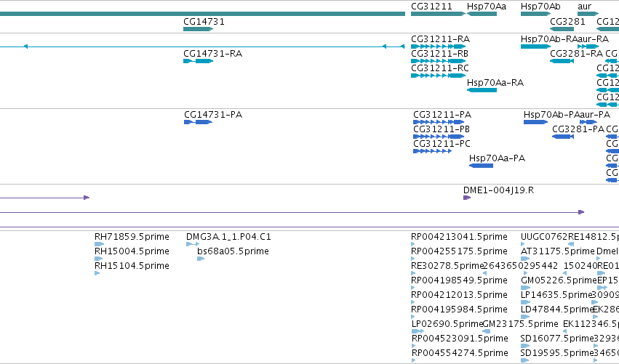Click the CG14731-RA transcript label
The width and height of the screenshot is (619, 364).
point(213,54)
